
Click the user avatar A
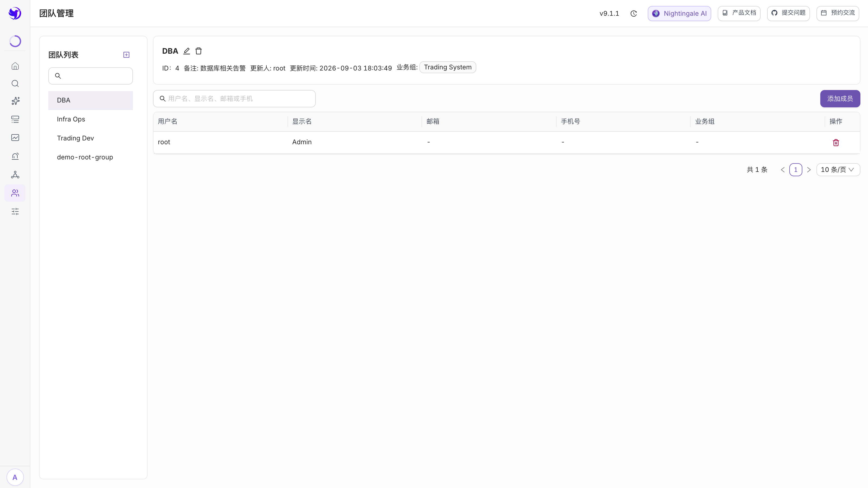(x=15, y=477)
